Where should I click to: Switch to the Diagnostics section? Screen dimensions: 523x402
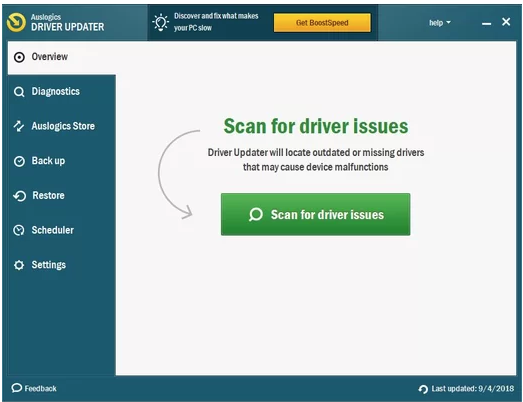tap(62, 92)
